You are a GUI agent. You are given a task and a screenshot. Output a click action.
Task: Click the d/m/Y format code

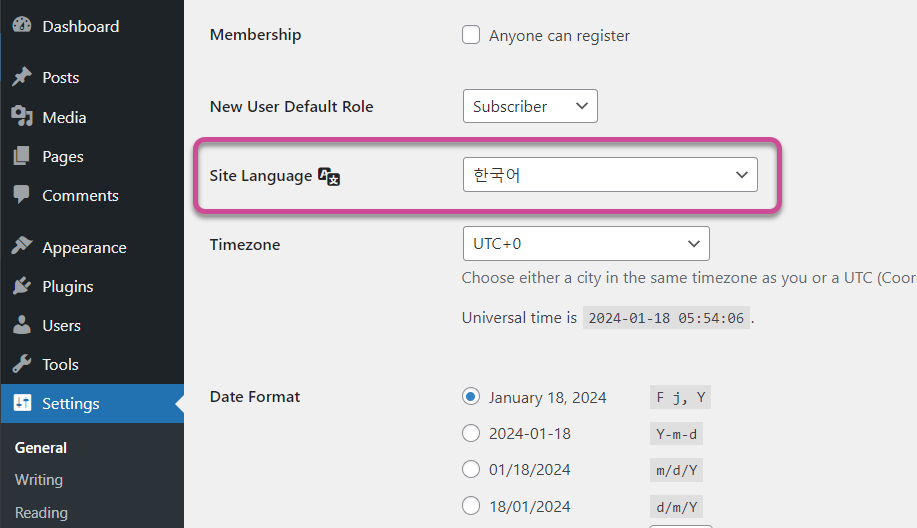coord(676,506)
